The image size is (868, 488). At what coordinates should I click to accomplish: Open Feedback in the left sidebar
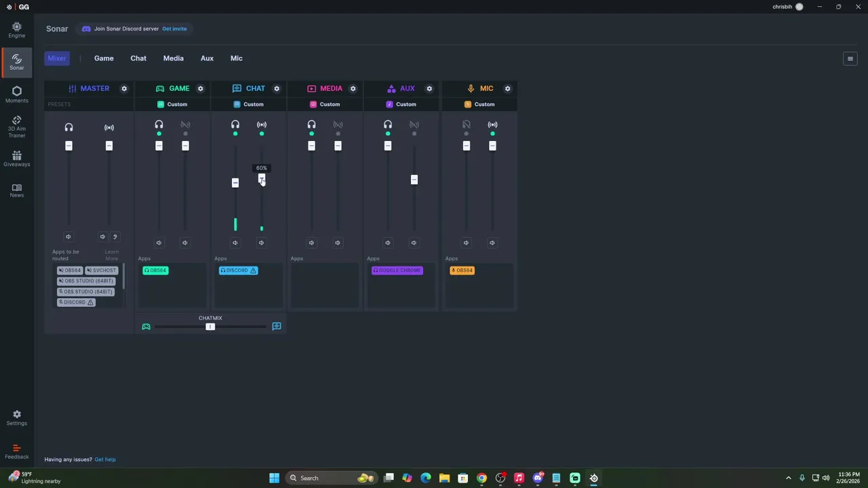click(x=16, y=451)
